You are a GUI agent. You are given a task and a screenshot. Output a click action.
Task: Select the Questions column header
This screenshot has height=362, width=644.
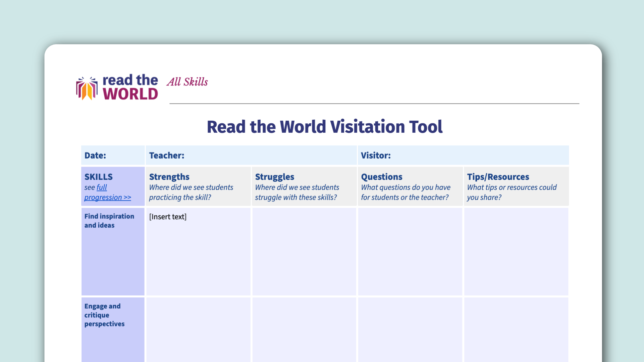[381, 177]
